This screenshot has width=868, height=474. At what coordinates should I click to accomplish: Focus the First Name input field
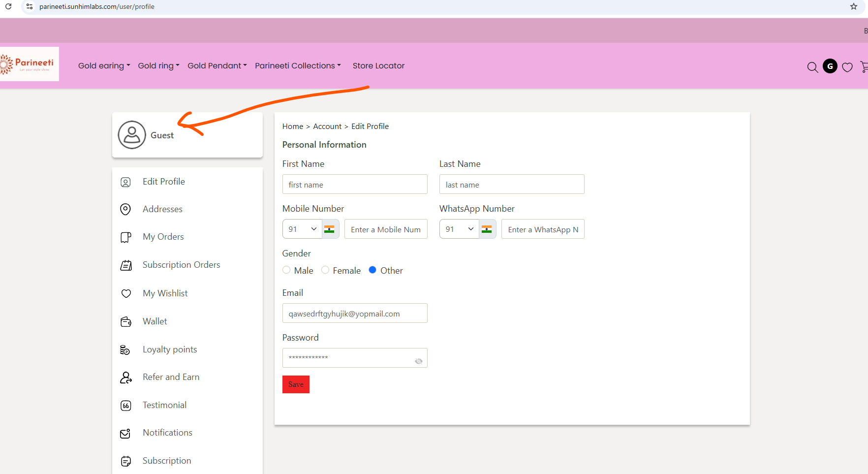[x=355, y=184]
